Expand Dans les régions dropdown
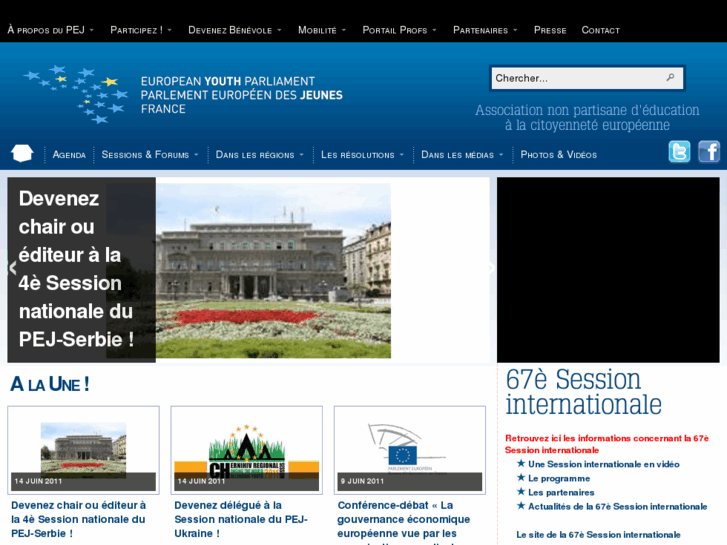 click(x=260, y=154)
